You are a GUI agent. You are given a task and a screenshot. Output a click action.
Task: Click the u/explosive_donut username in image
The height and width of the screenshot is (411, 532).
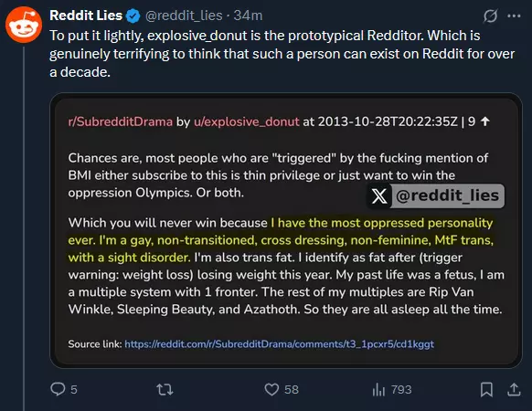[246, 121]
